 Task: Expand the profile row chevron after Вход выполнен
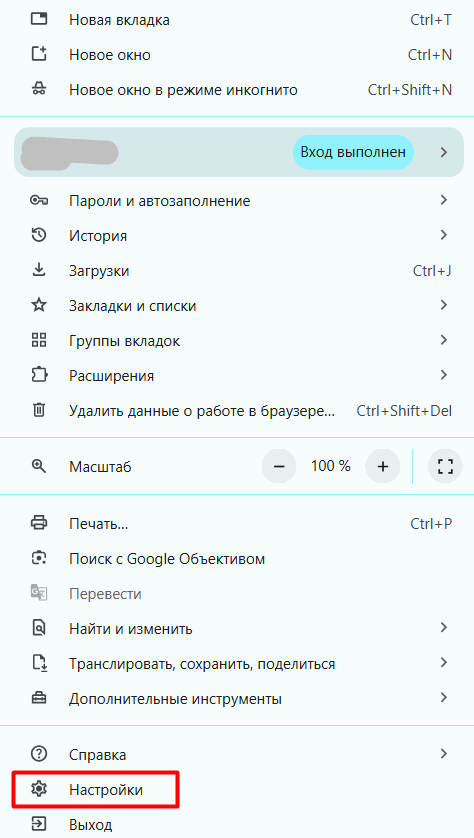(x=443, y=152)
